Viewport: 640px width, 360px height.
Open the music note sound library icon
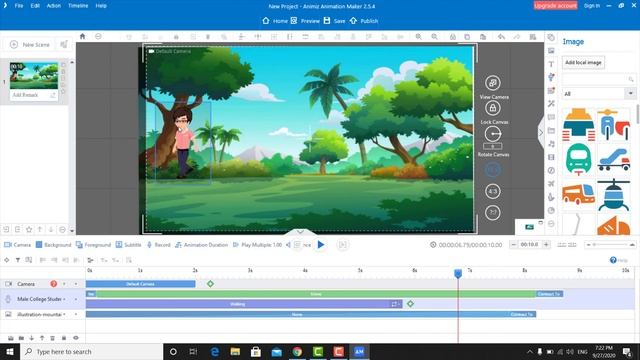(551, 144)
